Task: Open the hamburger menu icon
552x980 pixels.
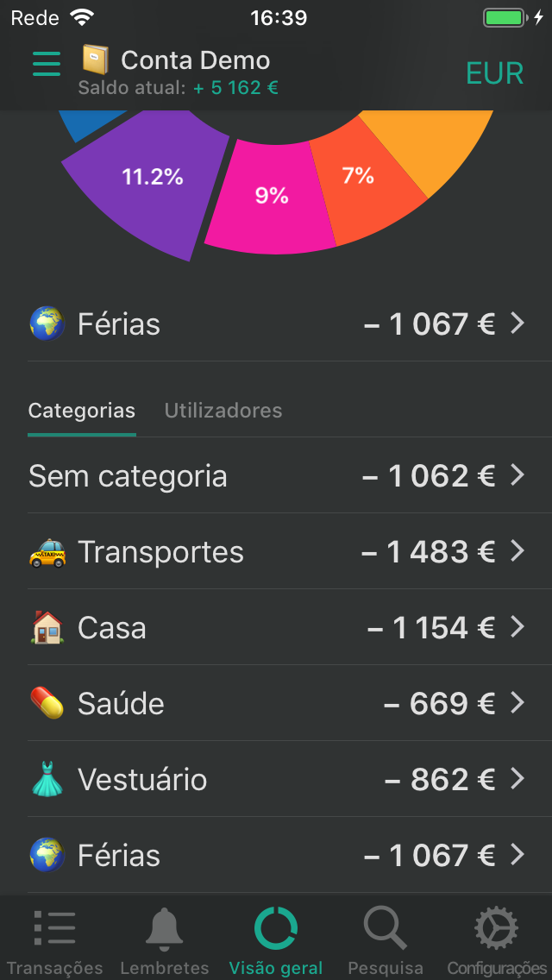Action: point(47,64)
